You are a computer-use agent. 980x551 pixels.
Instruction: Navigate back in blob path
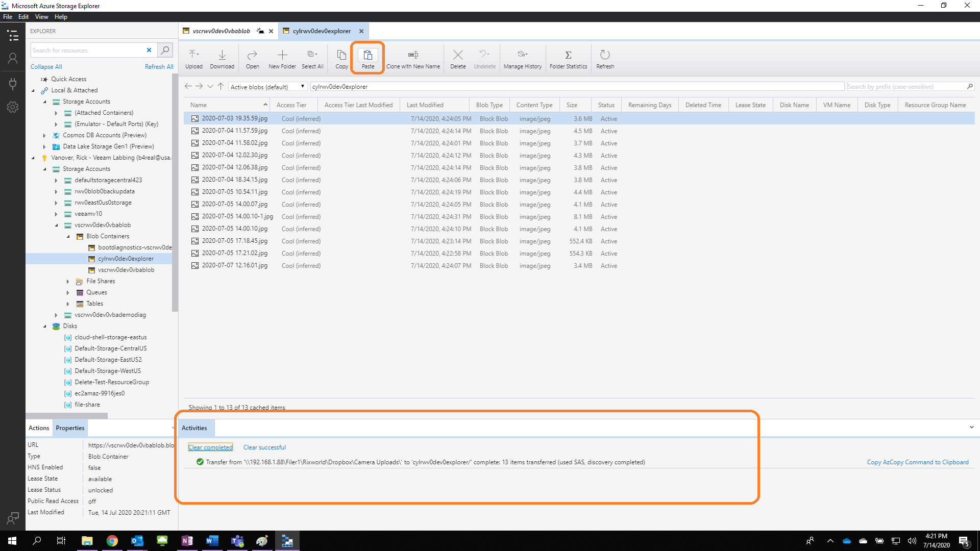[x=188, y=86]
